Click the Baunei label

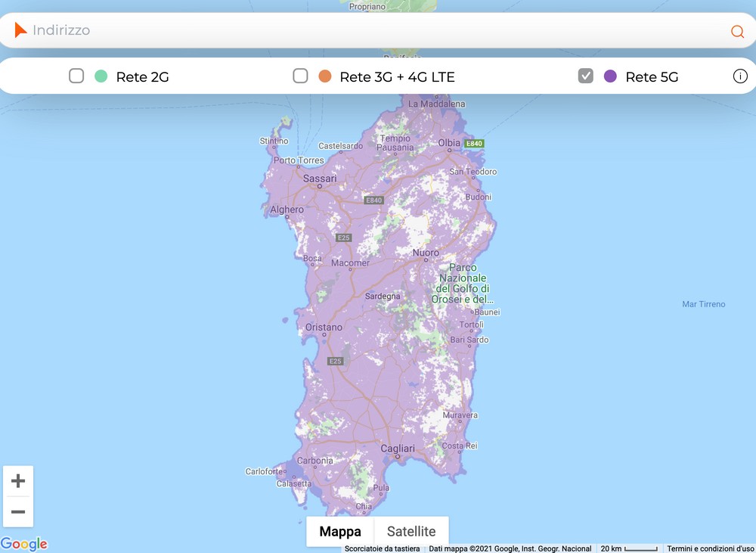click(x=487, y=312)
